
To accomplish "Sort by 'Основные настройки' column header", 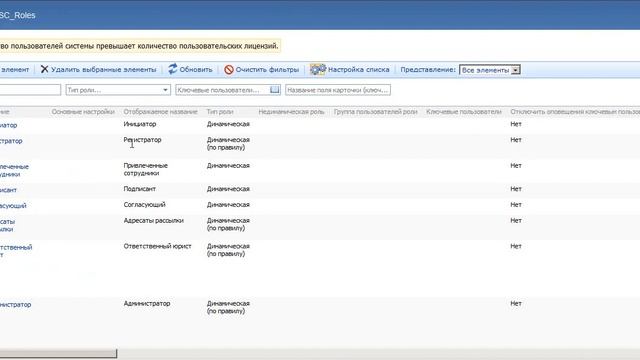I will tap(83, 111).
